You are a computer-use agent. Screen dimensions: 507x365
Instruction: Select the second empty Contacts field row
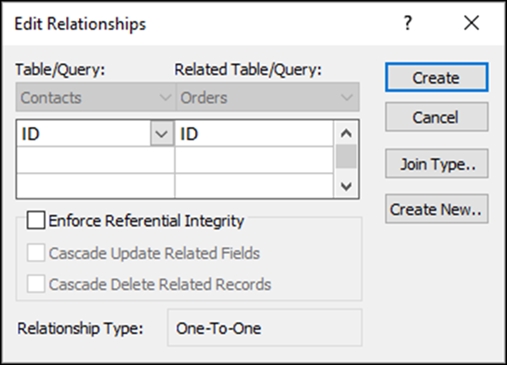click(x=95, y=160)
